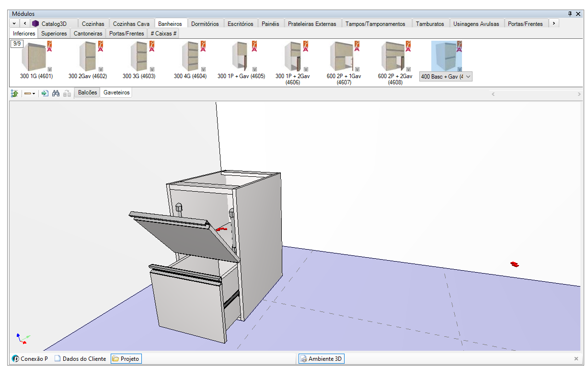Click the insert module arrow icon
This screenshot has height=368, width=588.
click(x=45, y=93)
